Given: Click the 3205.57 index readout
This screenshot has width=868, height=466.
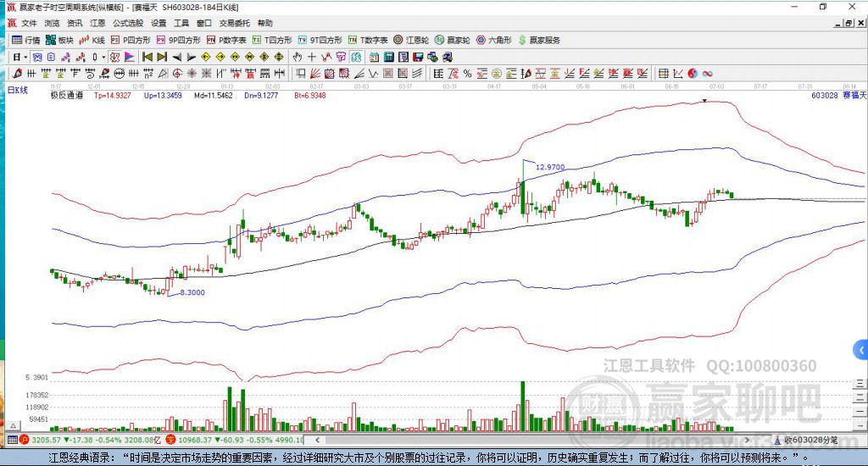Looking at the screenshot, I should click(x=46, y=440).
